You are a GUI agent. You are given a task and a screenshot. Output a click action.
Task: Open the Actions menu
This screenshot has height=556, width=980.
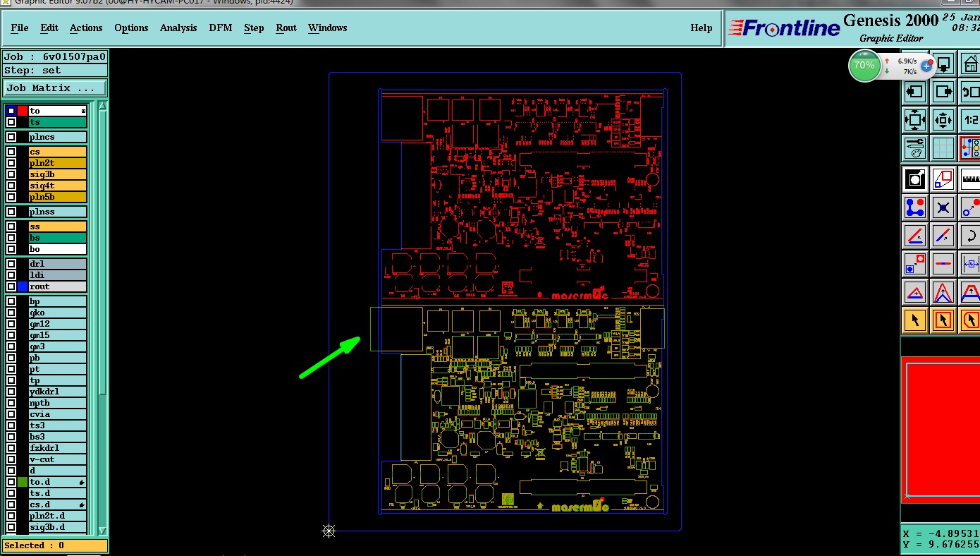coord(86,28)
